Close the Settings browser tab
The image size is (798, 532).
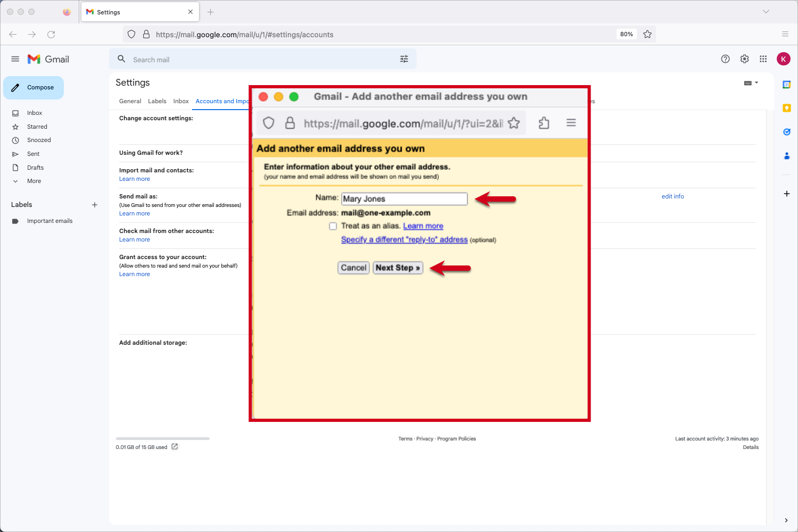coord(190,12)
